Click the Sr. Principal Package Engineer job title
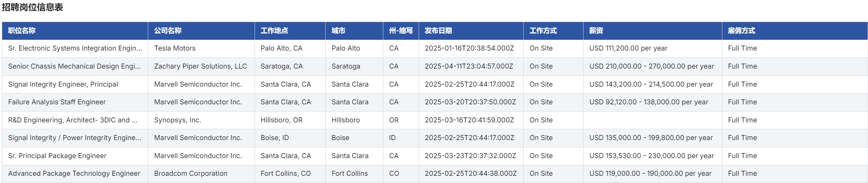This screenshot has width=868, height=183. click(57, 156)
